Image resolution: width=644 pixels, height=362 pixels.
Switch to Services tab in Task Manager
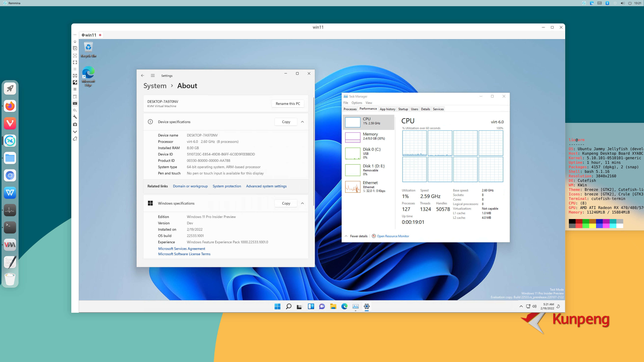tap(438, 109)
